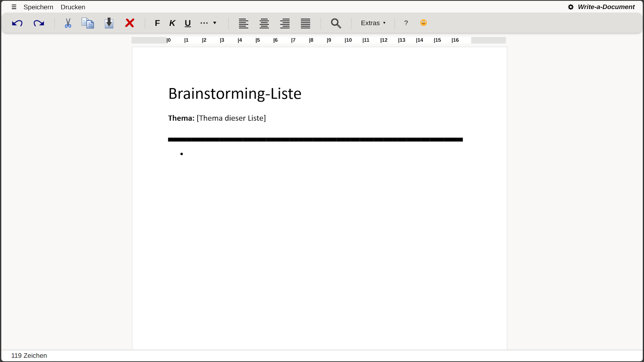Screen dimensions: 644x362
Task: Click Drucken in the menu bar
Action: (73, 7)
